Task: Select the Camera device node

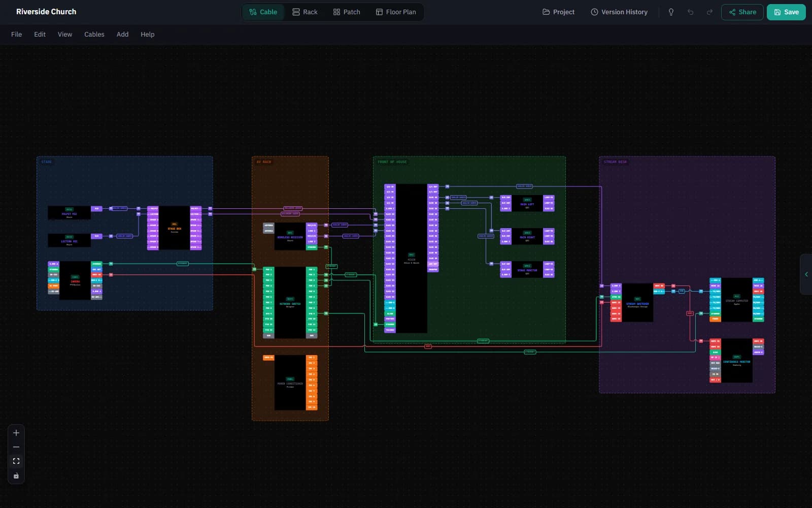Action: pos(75,280)
